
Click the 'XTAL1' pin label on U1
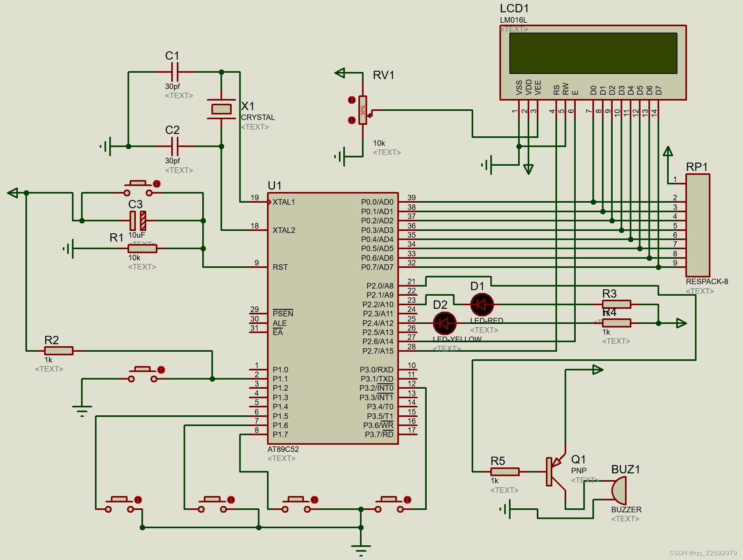tap(284, 202)
